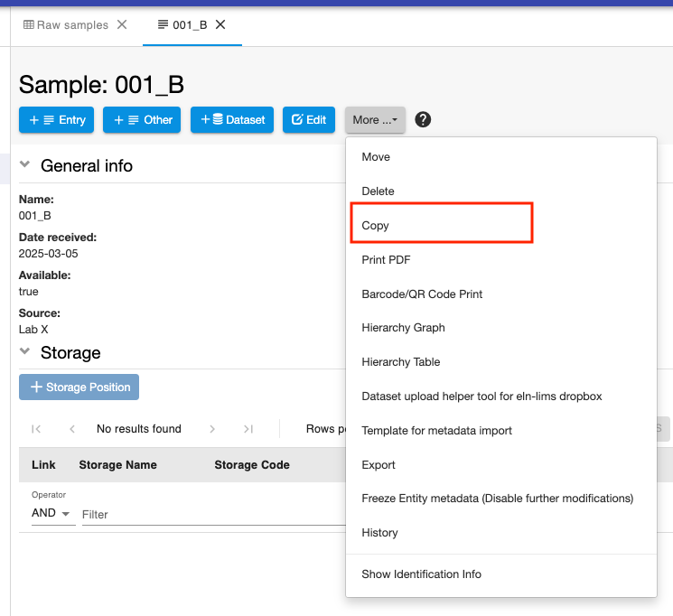Click the Edit button

(x=309, y=120)
